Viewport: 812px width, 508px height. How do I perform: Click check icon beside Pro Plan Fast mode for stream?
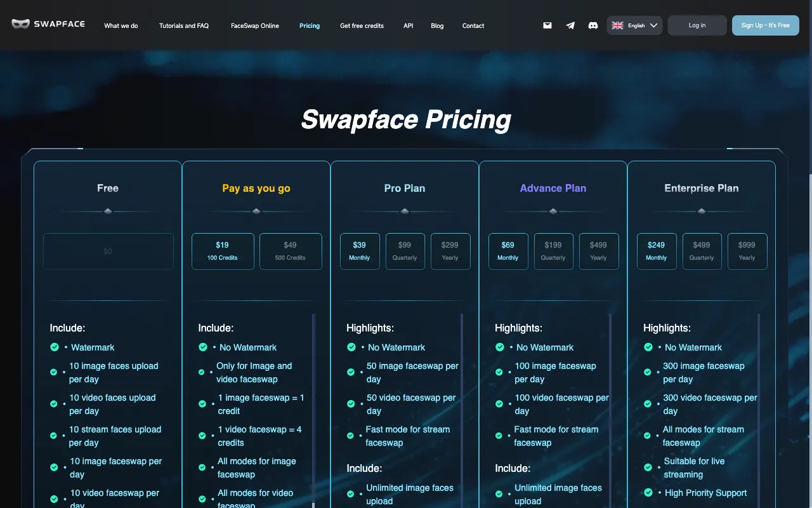pos(351,436)
